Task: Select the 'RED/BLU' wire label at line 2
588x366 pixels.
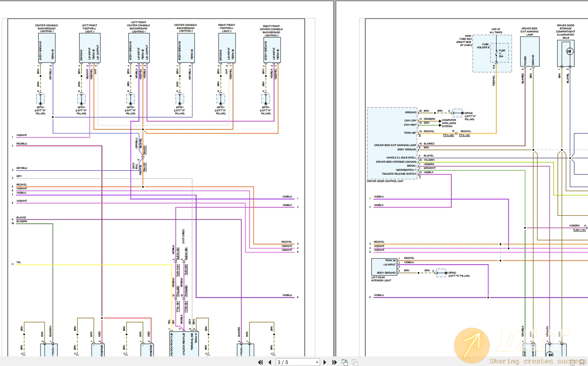Action: [22, 143]
